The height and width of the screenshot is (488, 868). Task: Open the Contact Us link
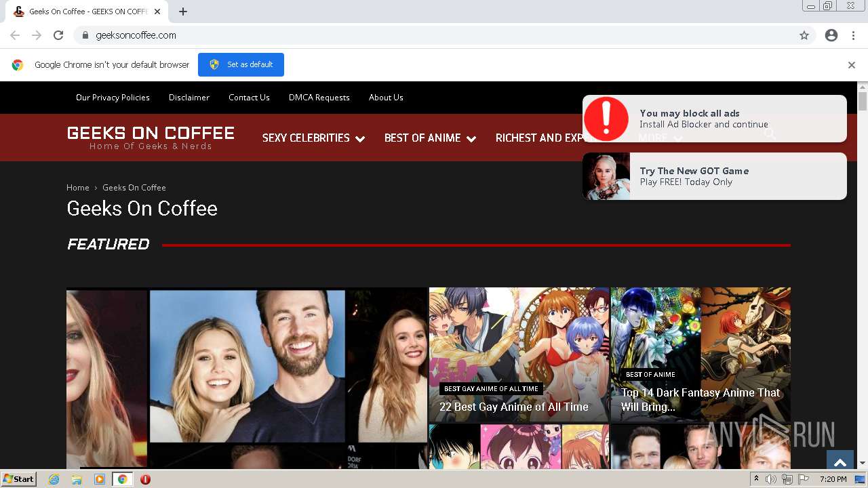coord(249,98)
